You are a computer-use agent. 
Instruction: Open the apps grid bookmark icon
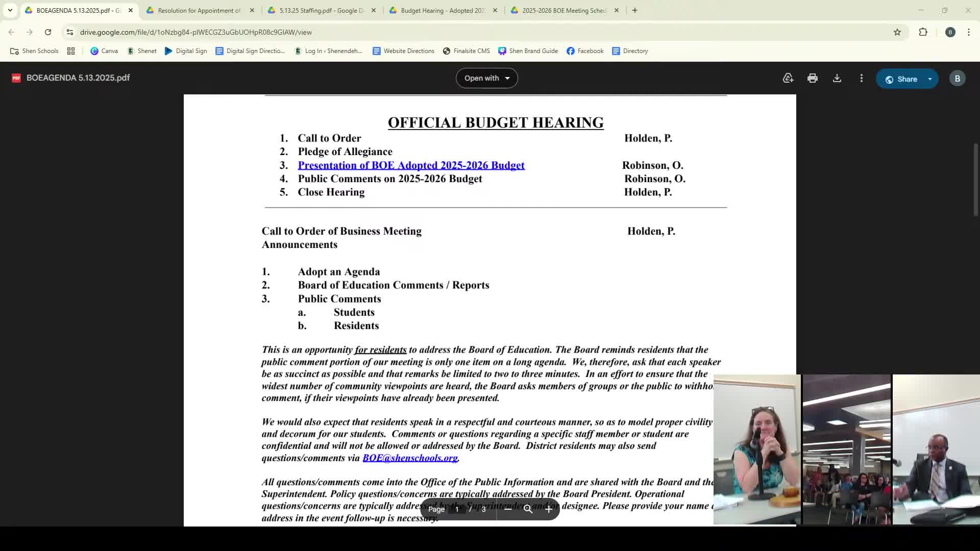[71, 51]
